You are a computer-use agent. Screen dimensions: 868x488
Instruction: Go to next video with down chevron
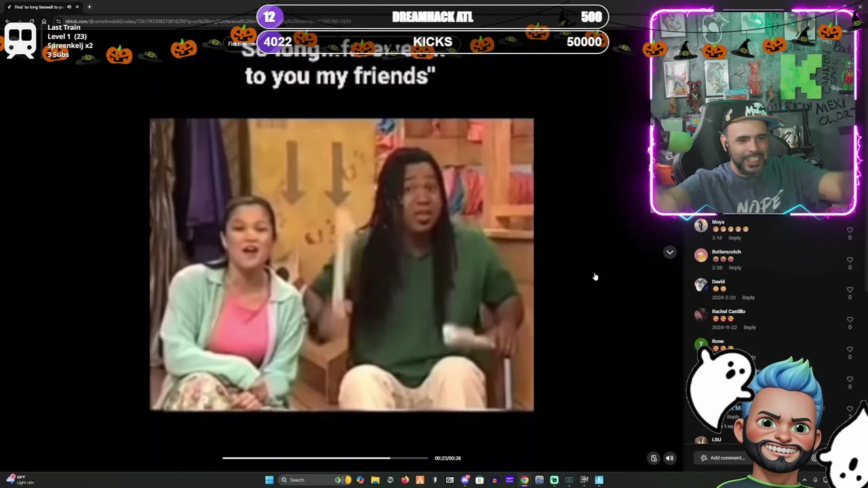(x=669, y=252)
